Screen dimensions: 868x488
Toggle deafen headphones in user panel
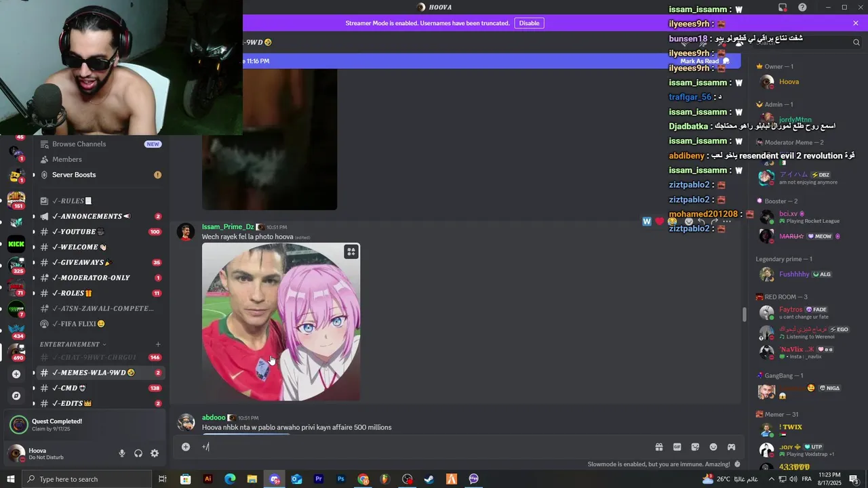click(138, 453)
